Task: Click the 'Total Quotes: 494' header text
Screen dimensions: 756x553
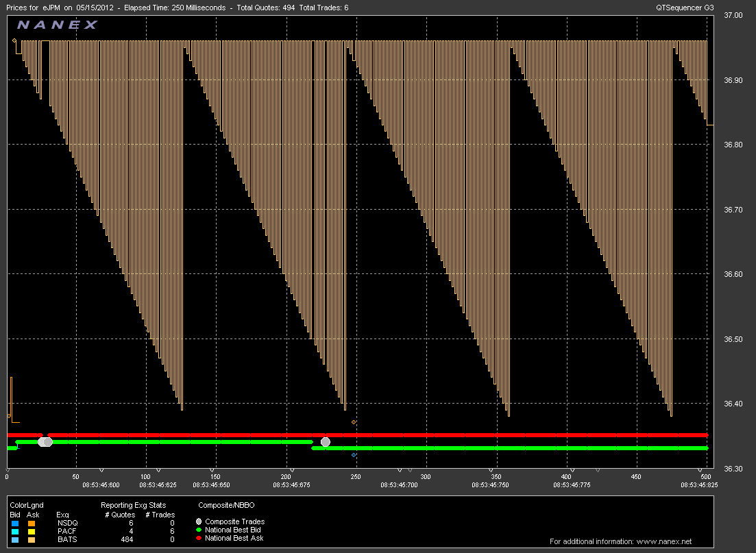Action: (x=266, y=8)
